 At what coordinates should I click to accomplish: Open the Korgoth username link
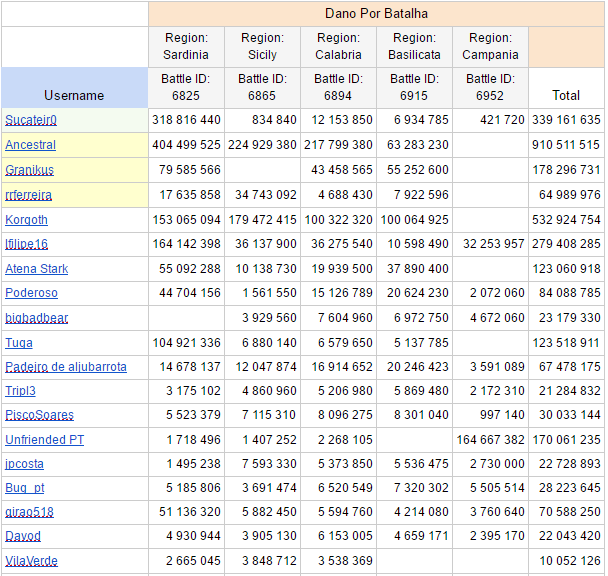click(x=26, y=220)
